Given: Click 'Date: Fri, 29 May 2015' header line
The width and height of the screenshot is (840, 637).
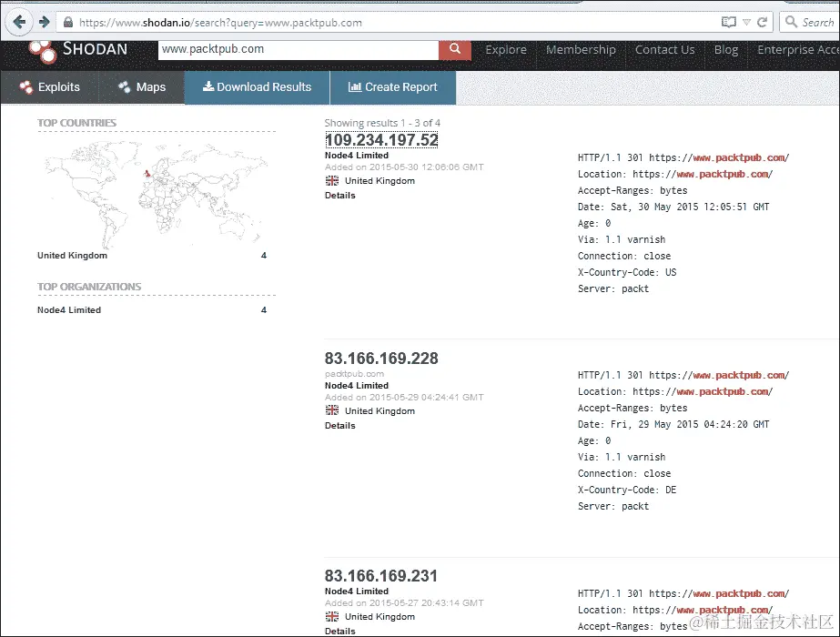Looking at the screenshot, I should click(673, 424).
